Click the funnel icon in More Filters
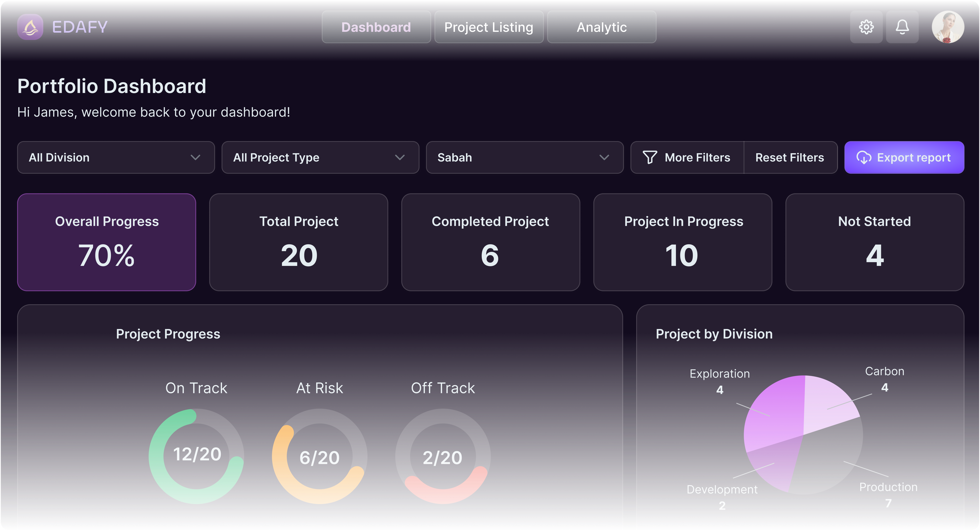Image resolution: width=980 pixels, height=531 pixels. [x=650, y=157]
